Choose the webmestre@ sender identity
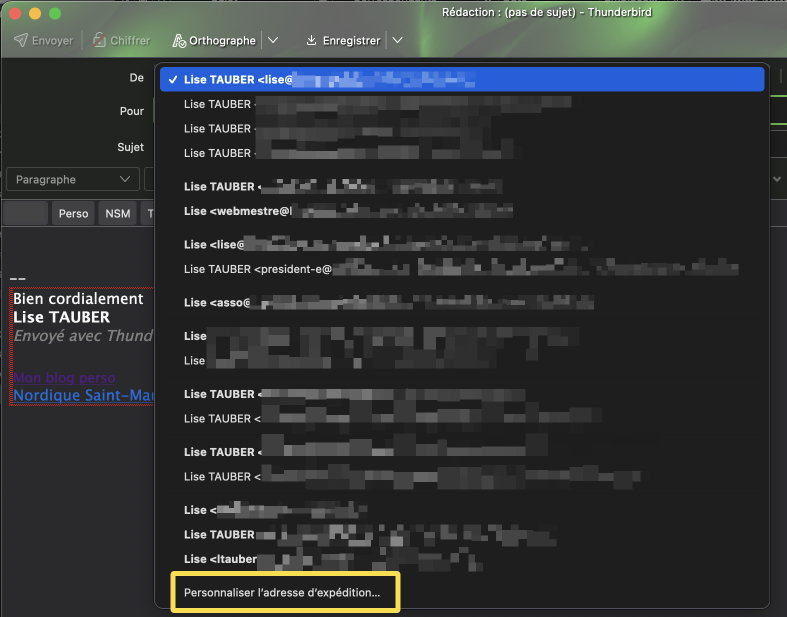Screen dimensions: 787x617 [x=238, y=211]
